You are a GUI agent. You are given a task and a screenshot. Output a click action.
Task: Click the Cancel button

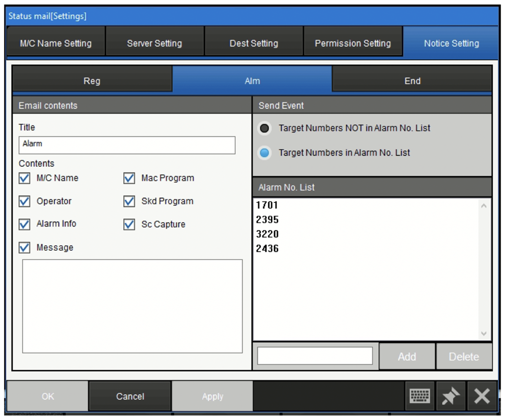(130, 396)
